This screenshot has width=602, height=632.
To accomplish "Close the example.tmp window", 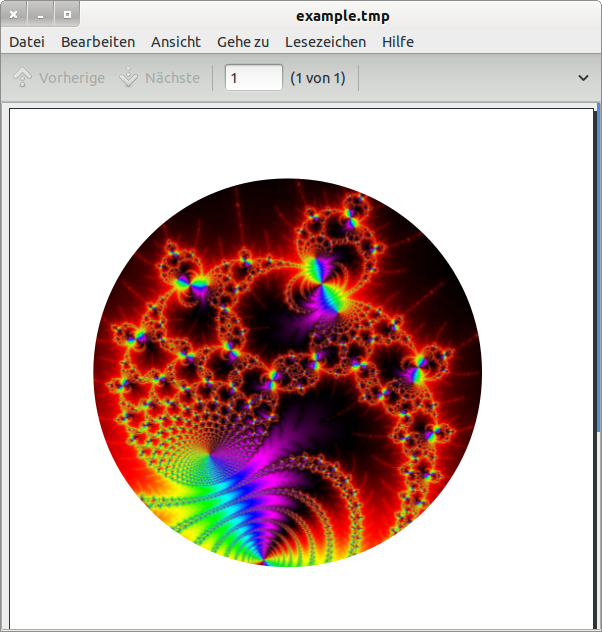I will click(x=14, y=15).
